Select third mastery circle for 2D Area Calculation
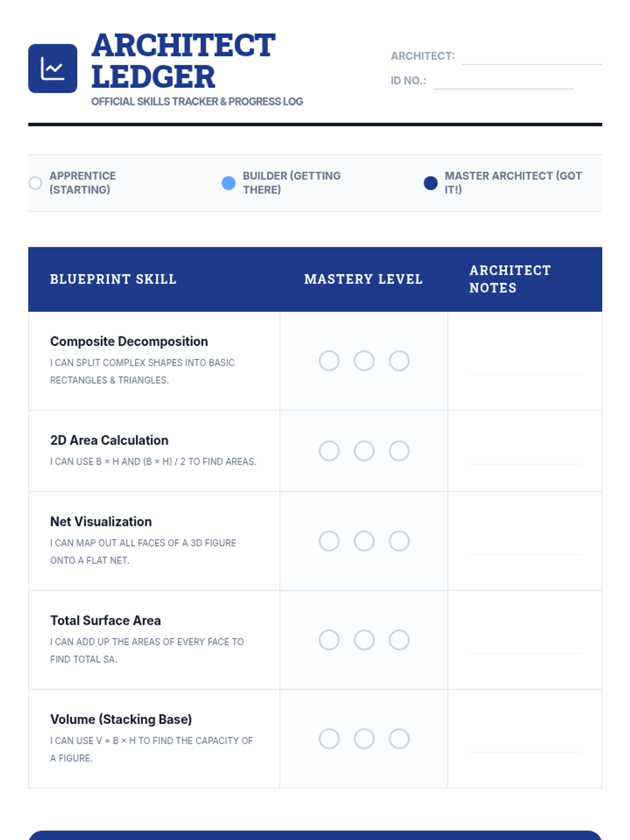The height and width of the screenshot is (840, 630). (x=399, y=451)
